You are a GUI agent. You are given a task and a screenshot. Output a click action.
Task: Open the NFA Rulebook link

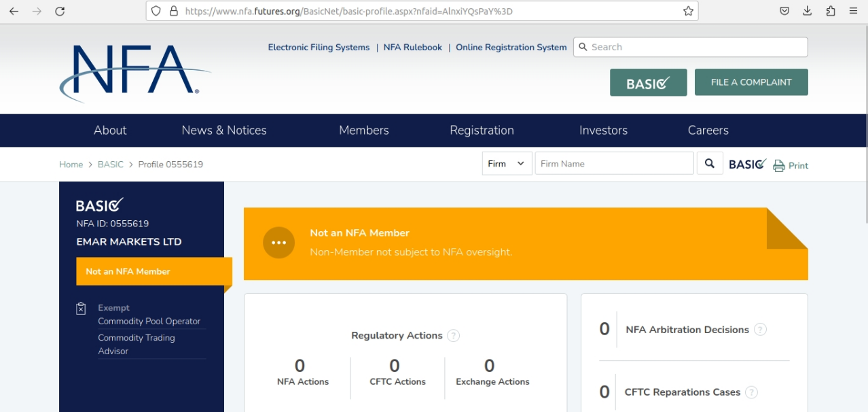click(412, 48)
